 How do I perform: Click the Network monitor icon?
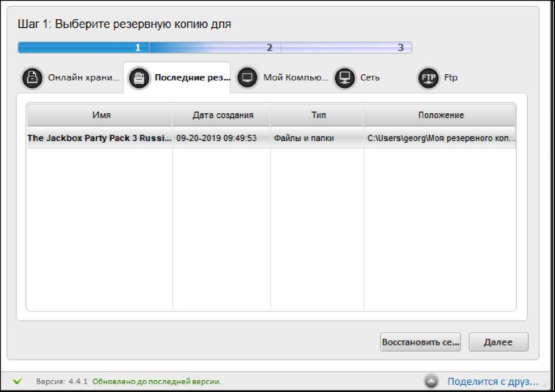[x=344, y=78]
